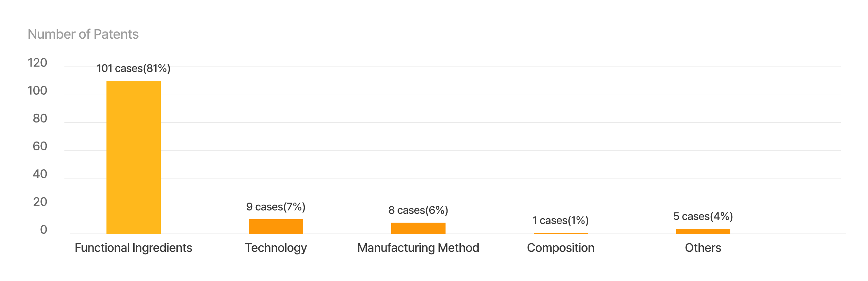Click the 120 y-axis tick value

coord(37,63)
